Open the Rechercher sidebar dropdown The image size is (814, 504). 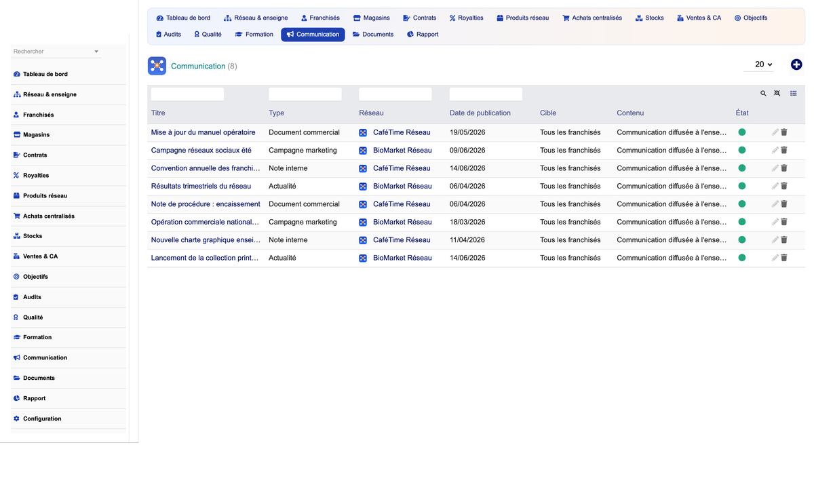[56, 52]
